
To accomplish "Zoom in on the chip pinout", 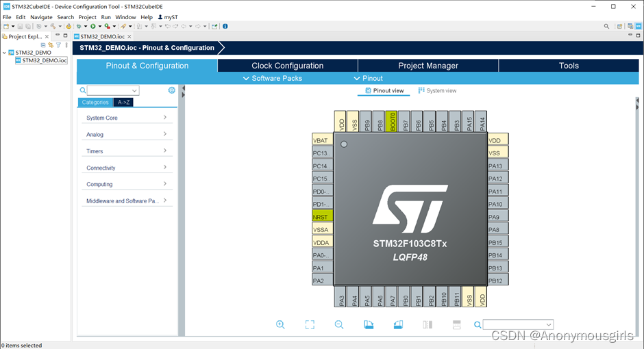I will coord(280,325).
